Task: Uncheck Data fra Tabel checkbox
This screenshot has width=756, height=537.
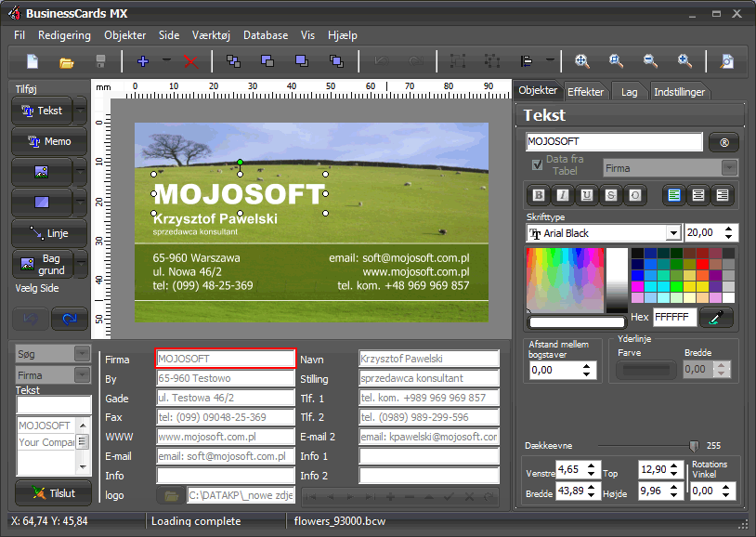Action: (x=537, y=165)
